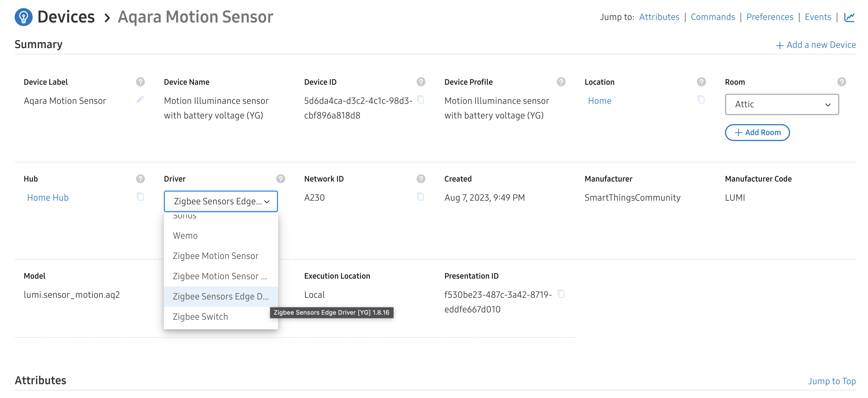Choose Wemo in the driver list
Image resolution: width=868 pixels, height=398 pixels.
tap(185, 236)
